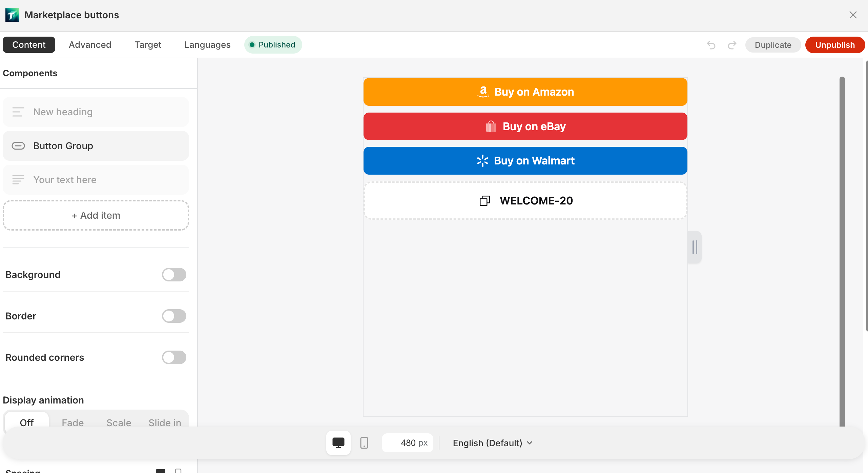868x473 pixels.
Task: Click the undo arrow icon
Action: click(711, 45)
